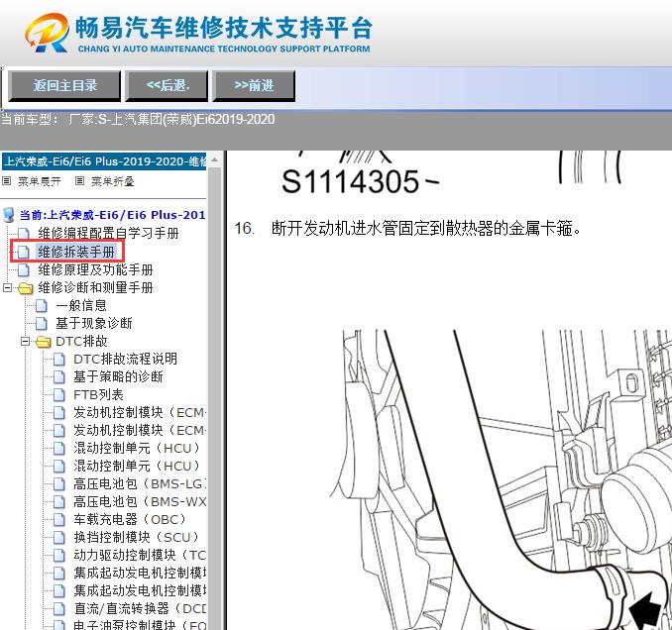
Task: Click the 菜单展开 list icon
Action: point(6,181)
